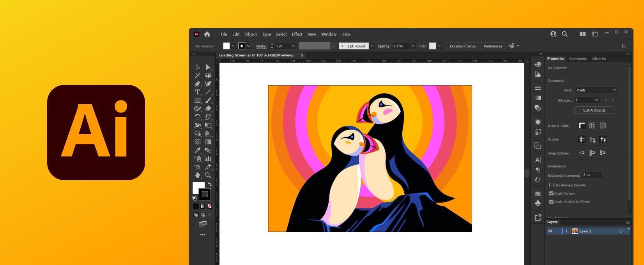Click the Edit Artboards button
This screenshot has height=265, width=644.
point(594,110)
